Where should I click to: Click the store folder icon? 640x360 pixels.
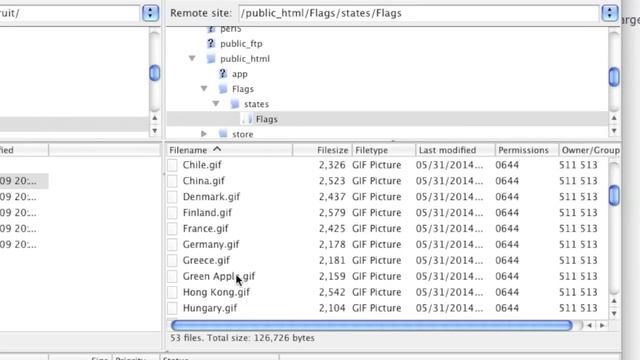click(x=223, y=134)
